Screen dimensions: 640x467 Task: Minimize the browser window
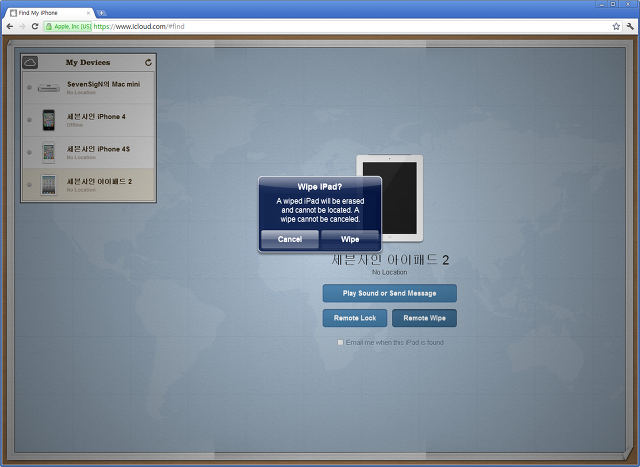click(x=602, y=4)
